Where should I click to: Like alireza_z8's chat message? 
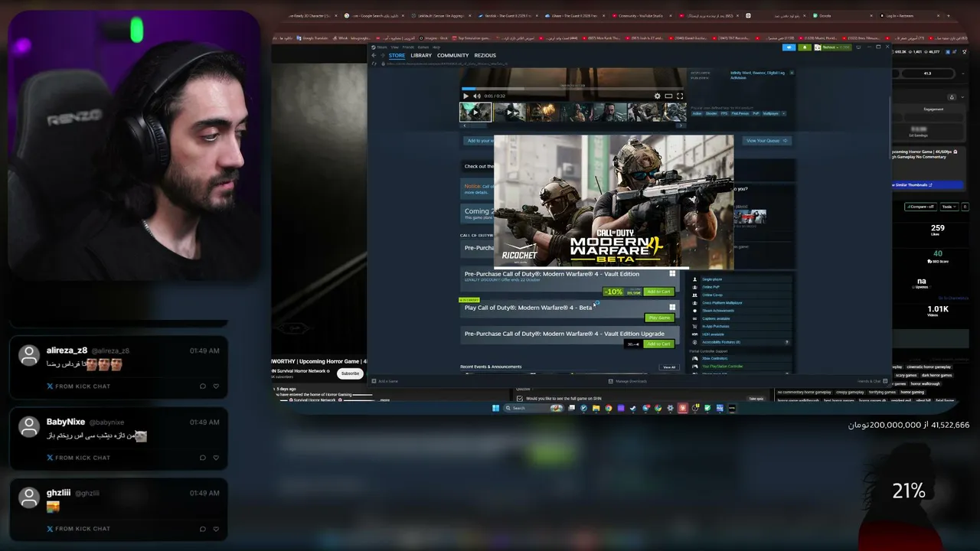216,386
